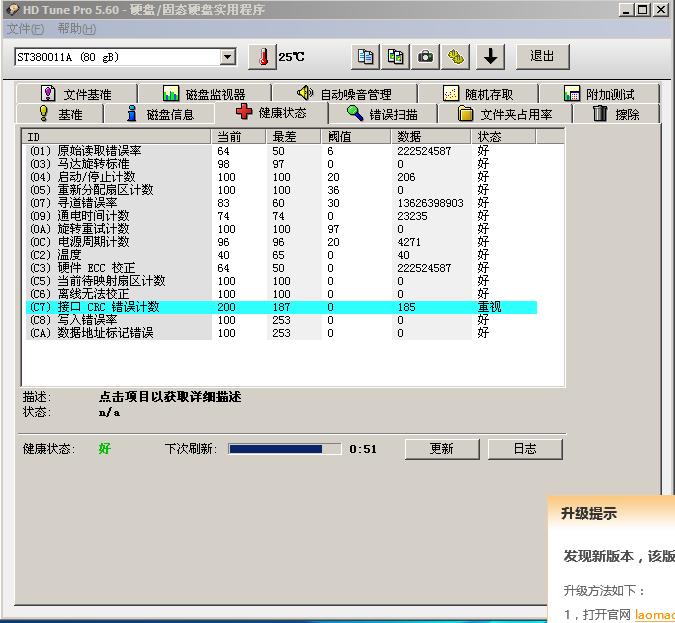Click the 更新 button

442,449
